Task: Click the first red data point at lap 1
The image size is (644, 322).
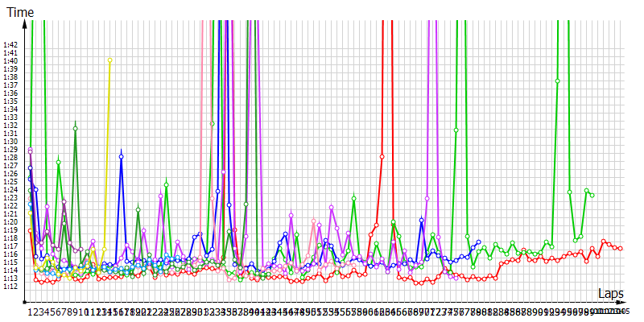Action: pyautogui.click(x=31, y=231)
